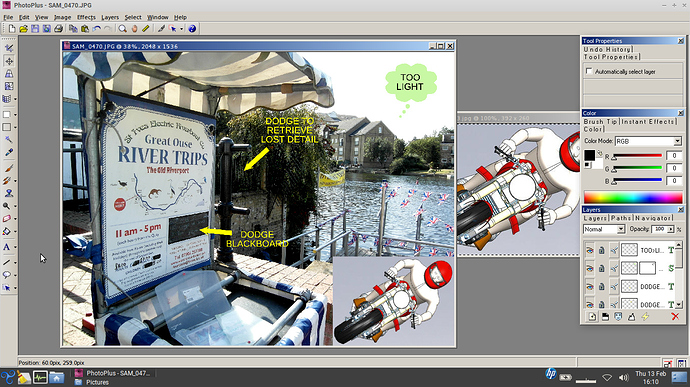Click the G value input field
Image resolution: width=690 pixels, height=387 pixels.
point(674,168)
